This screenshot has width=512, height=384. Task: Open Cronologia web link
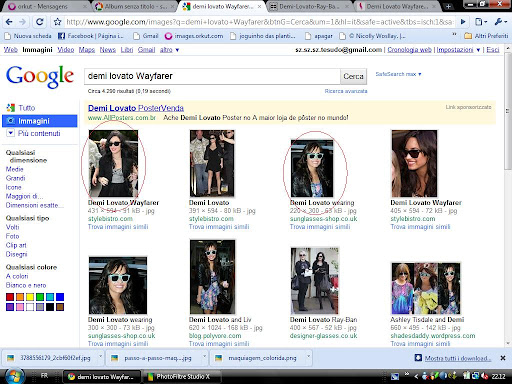[409, 50]
